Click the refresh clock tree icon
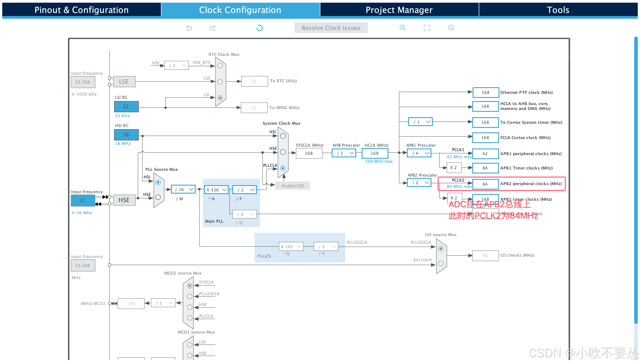This screenshot has width=640, height=364. 259,28
